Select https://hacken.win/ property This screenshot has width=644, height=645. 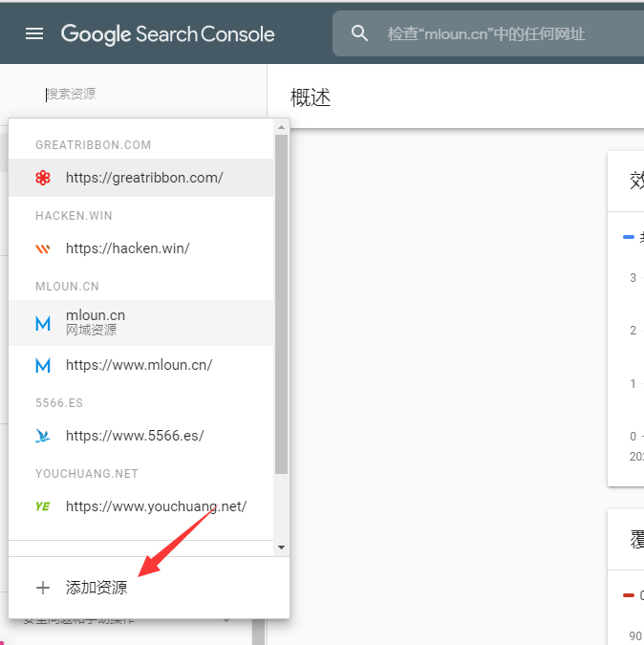tap(141, 248)
